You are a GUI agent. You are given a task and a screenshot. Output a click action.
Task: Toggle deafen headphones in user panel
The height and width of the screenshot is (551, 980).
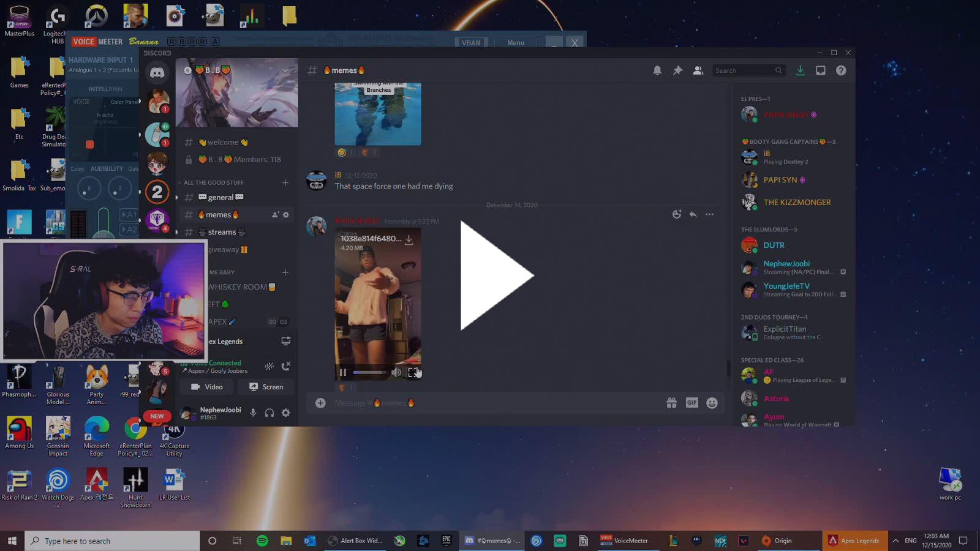click(x=269, y=413)
